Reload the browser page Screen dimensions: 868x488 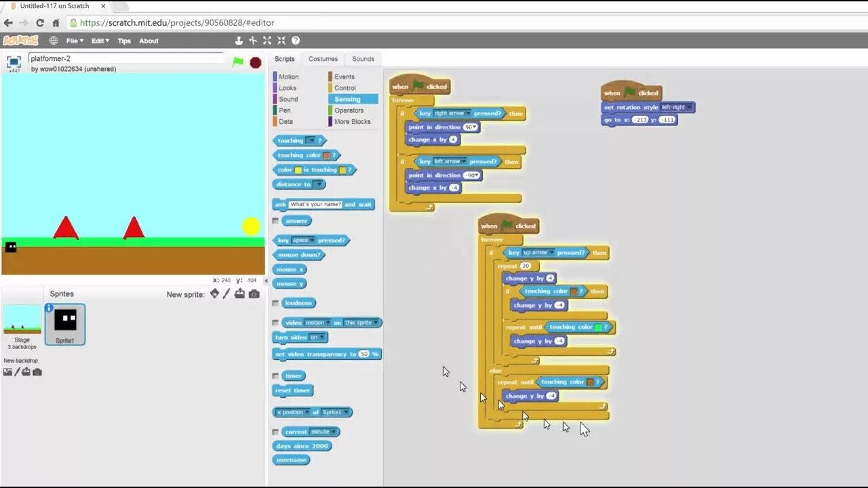pos(40,22)
